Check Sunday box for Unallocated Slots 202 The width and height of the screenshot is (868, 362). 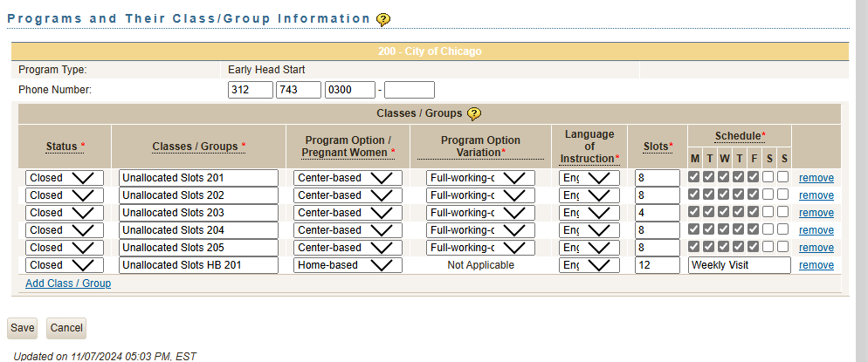(783, 195)
